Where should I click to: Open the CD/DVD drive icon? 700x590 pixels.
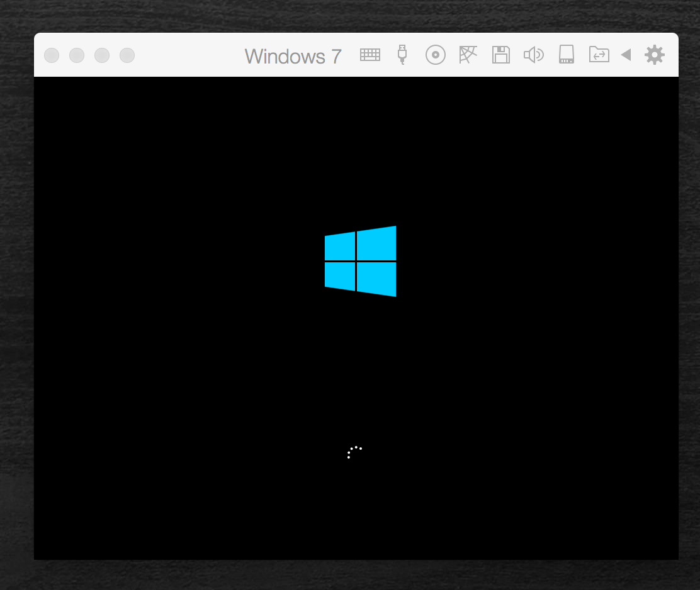click(x=435, y=55)
